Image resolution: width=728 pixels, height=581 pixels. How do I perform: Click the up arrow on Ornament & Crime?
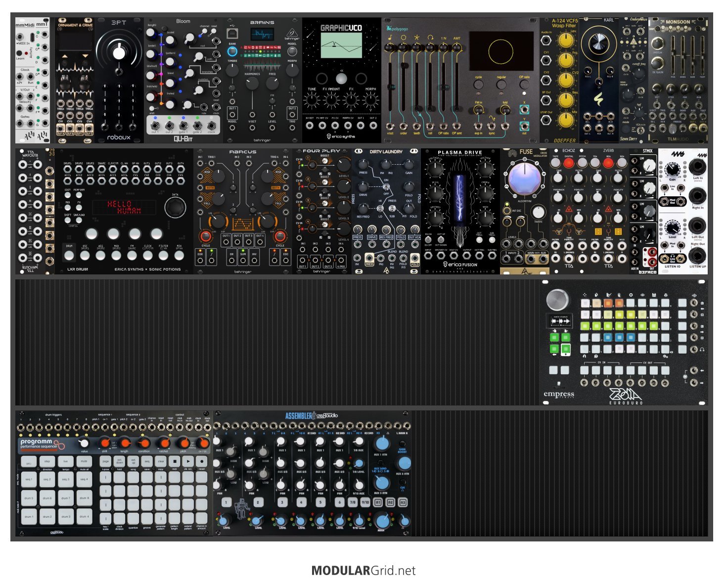pos(64,57)
